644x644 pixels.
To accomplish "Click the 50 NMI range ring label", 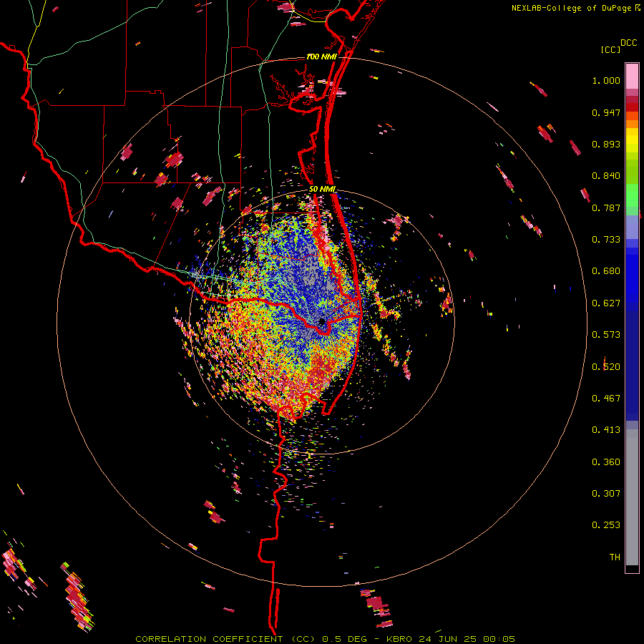I will coord(322,189).
